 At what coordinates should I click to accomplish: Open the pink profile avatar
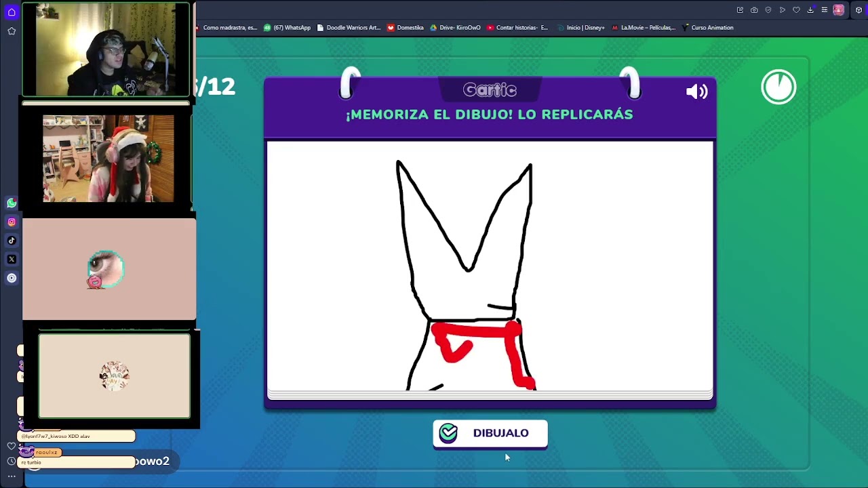point(839,10)
